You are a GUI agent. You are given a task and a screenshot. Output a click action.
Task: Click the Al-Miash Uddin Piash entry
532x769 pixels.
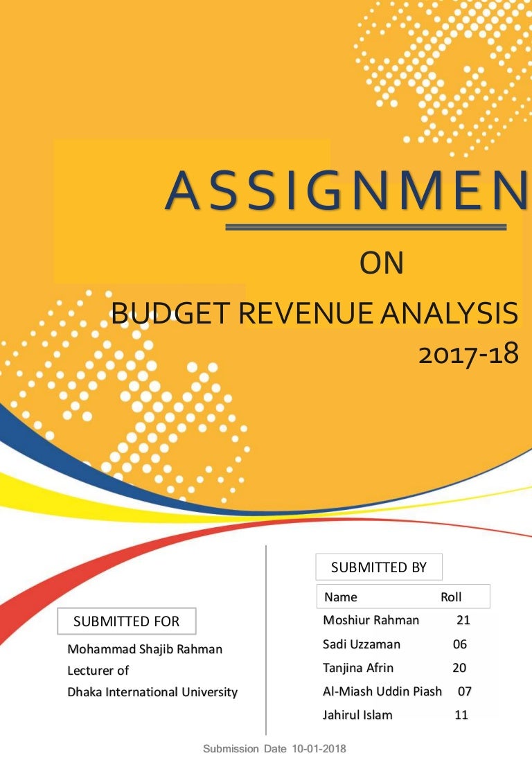point(382,691)
